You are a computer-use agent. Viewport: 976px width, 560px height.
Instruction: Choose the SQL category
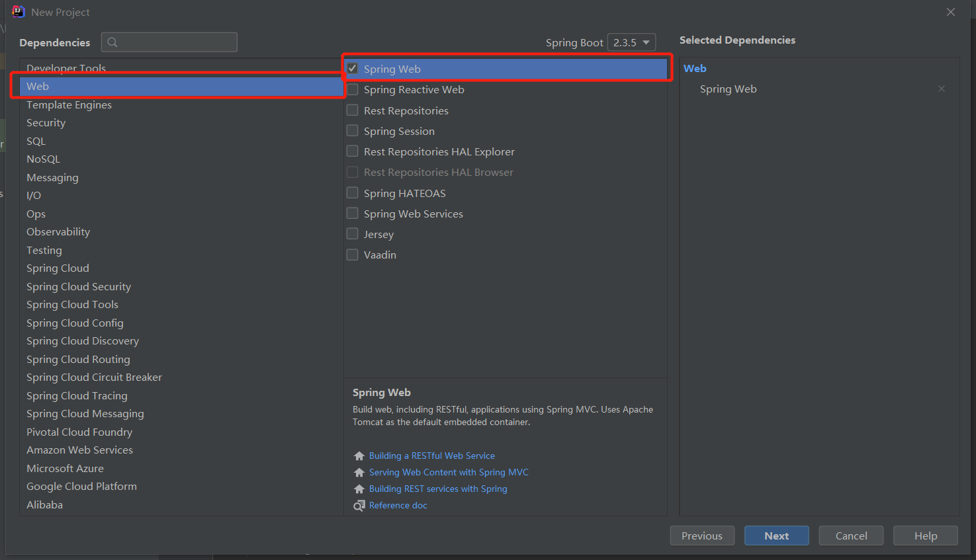point(181,141)
